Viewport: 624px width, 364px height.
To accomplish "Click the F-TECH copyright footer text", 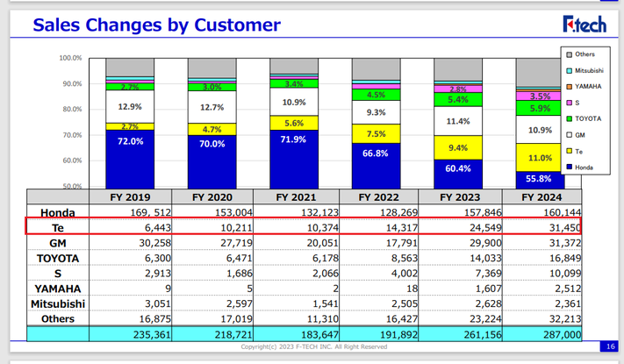I will click(x=314, y=346).
